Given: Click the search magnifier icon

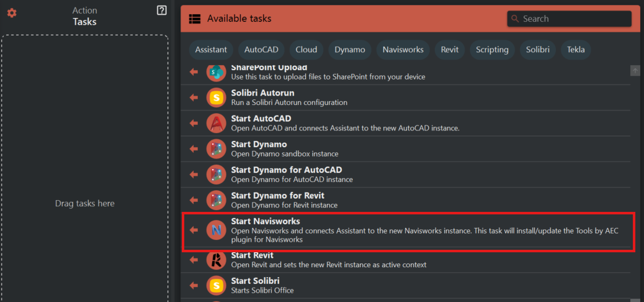Looking at the screenshot, I should (515, 19).
